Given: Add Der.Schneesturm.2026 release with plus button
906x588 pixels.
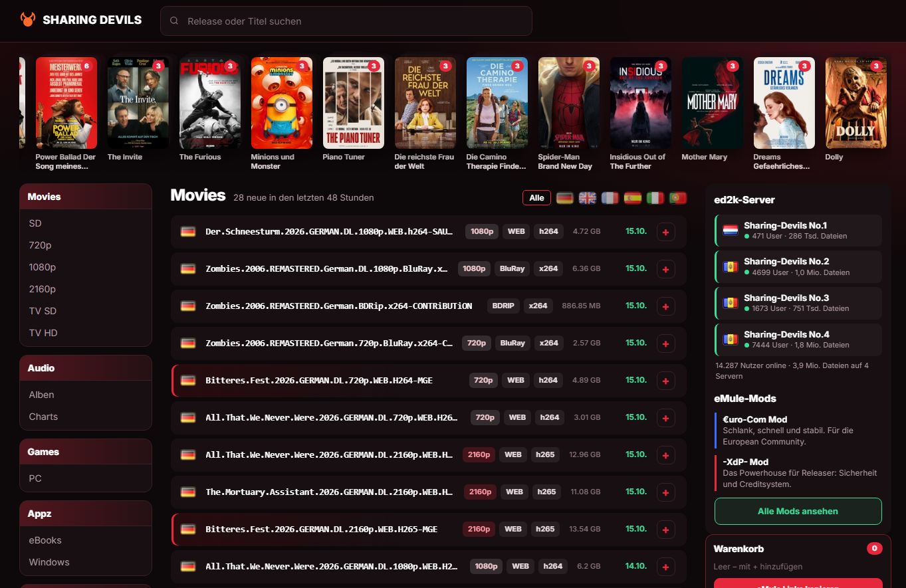Looking at the screenshot, I should tap(666, 232).
